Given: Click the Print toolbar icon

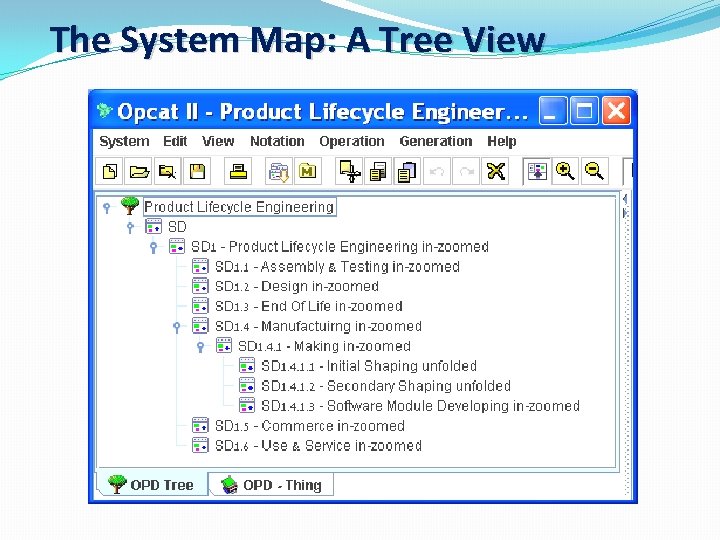Looking at the screenshot, I should click(x=238, y=171).
